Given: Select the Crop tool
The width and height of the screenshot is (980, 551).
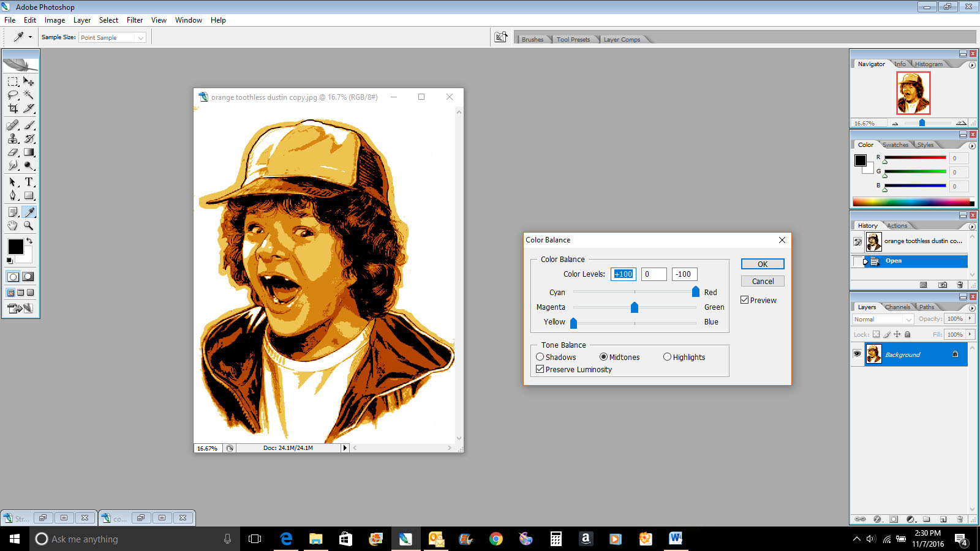Looking at the screenshot, I should [x=13, y=108].
